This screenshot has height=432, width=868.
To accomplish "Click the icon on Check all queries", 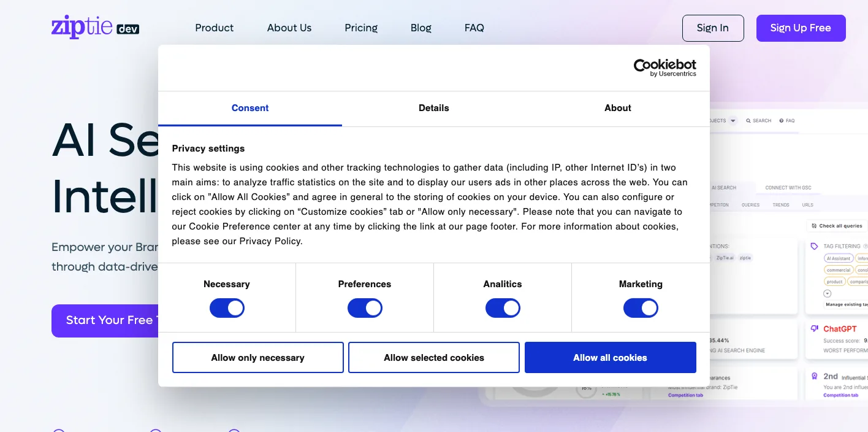I will [813, 226].
